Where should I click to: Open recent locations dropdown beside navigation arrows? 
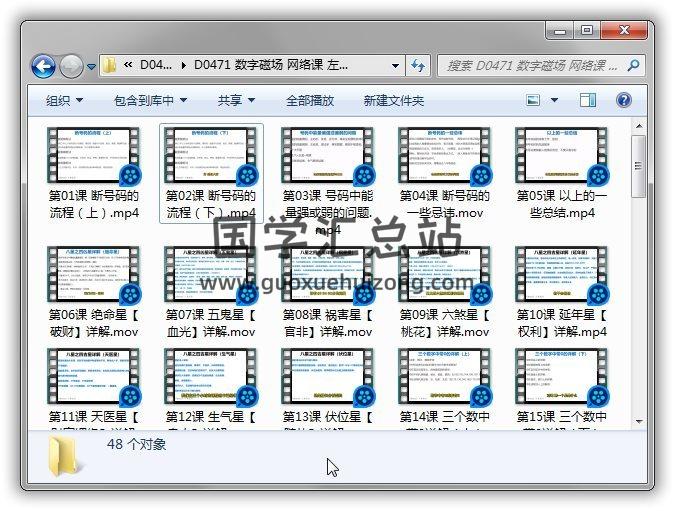[92, 67]
